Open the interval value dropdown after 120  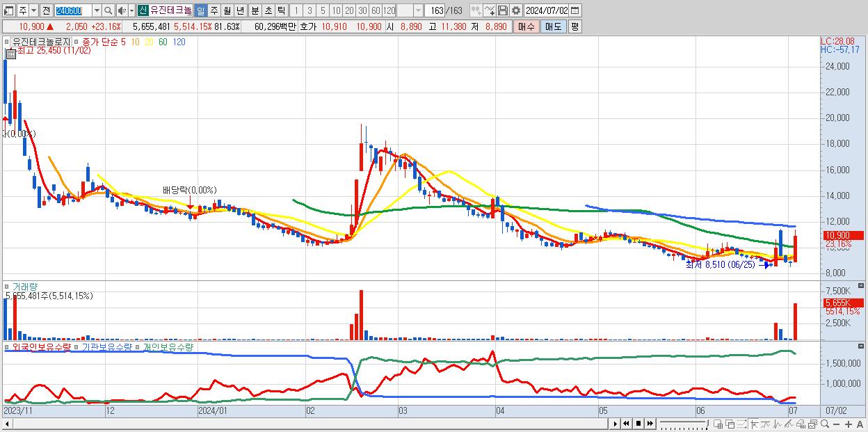pos(418,10)
